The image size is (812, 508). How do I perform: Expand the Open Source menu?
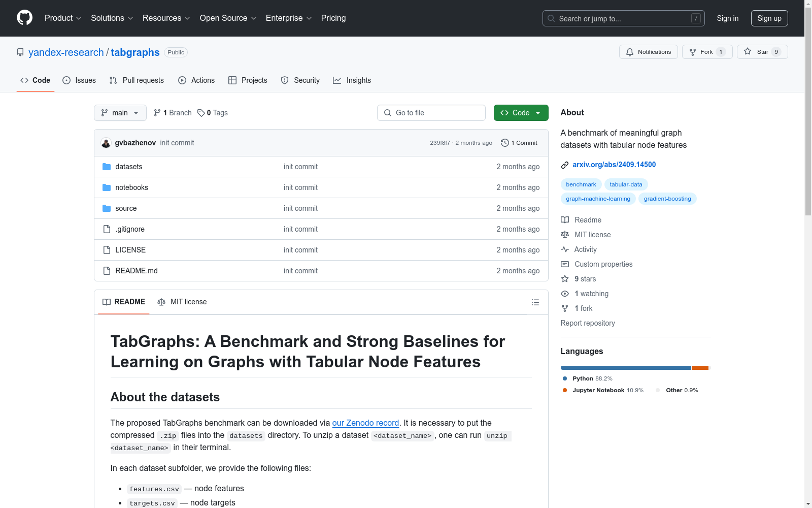click(228, 18)
